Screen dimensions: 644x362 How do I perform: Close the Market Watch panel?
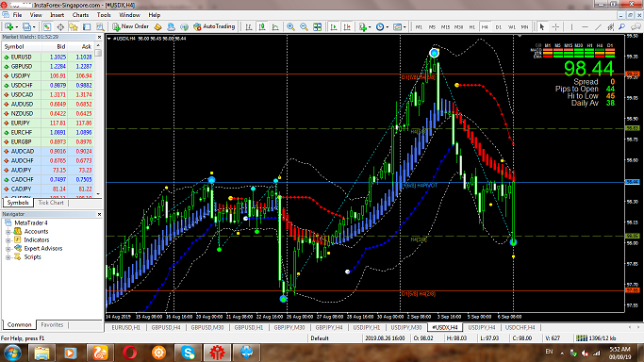coord(99,37)
